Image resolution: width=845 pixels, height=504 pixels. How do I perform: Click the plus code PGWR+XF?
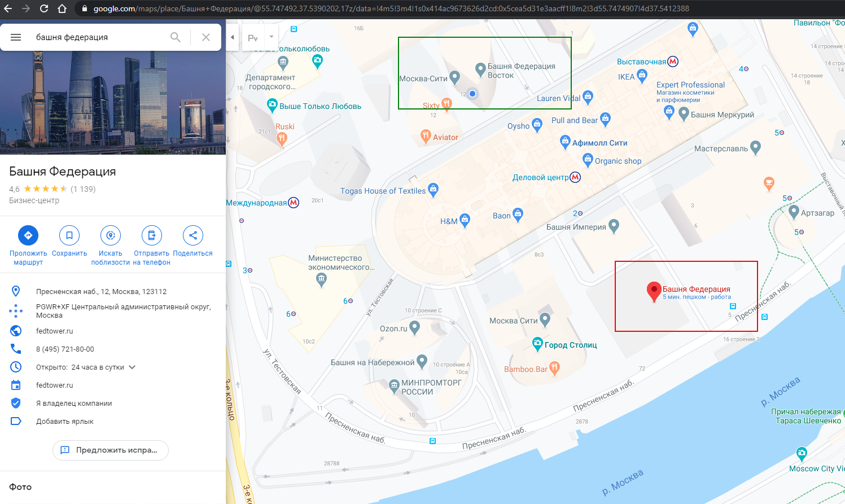124,311
